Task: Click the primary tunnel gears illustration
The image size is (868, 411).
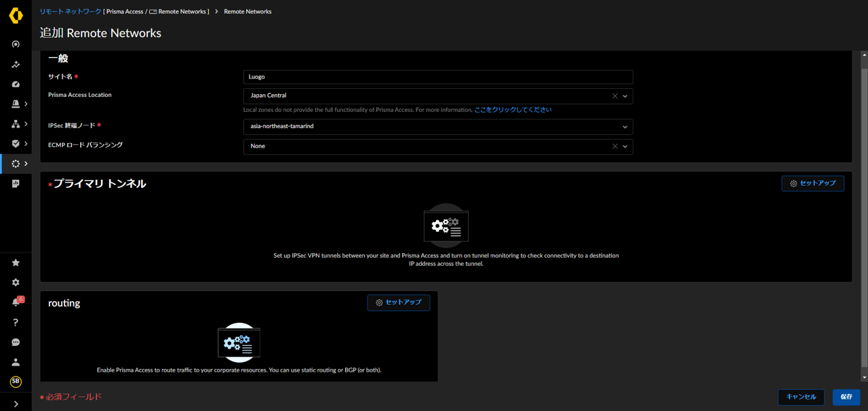Action: (x=446, y=225)
